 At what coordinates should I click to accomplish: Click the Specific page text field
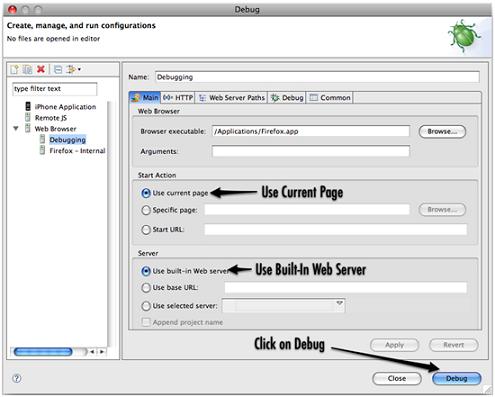pos(307,210)
